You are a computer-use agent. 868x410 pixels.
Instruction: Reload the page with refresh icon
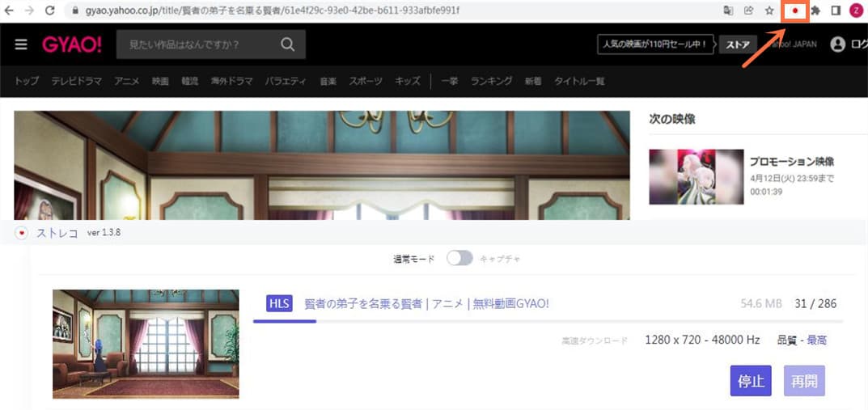50,11
